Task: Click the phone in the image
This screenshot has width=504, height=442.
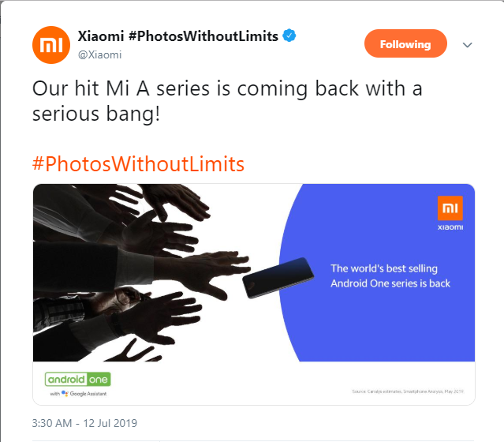Action: coord(278,278)
